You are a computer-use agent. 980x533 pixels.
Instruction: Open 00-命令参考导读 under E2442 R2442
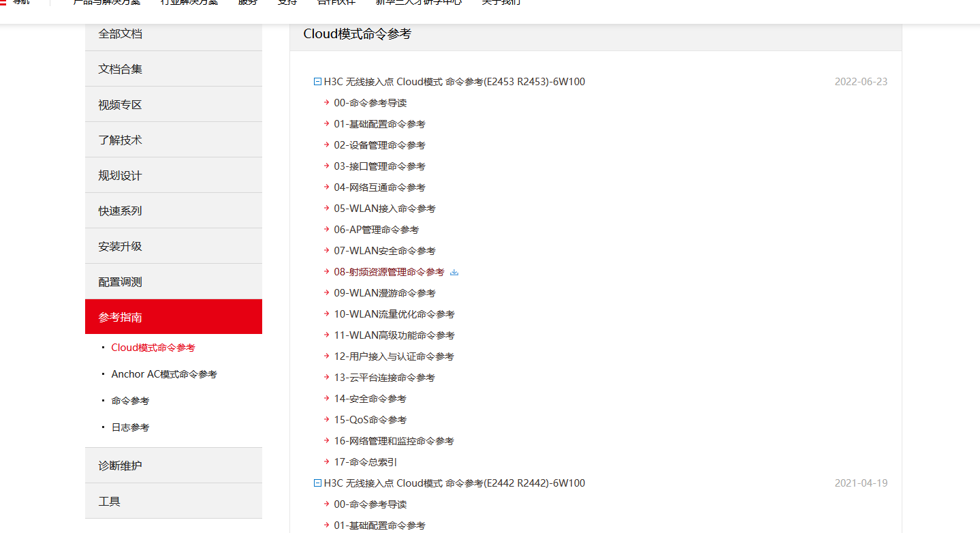tap(370, 504)
